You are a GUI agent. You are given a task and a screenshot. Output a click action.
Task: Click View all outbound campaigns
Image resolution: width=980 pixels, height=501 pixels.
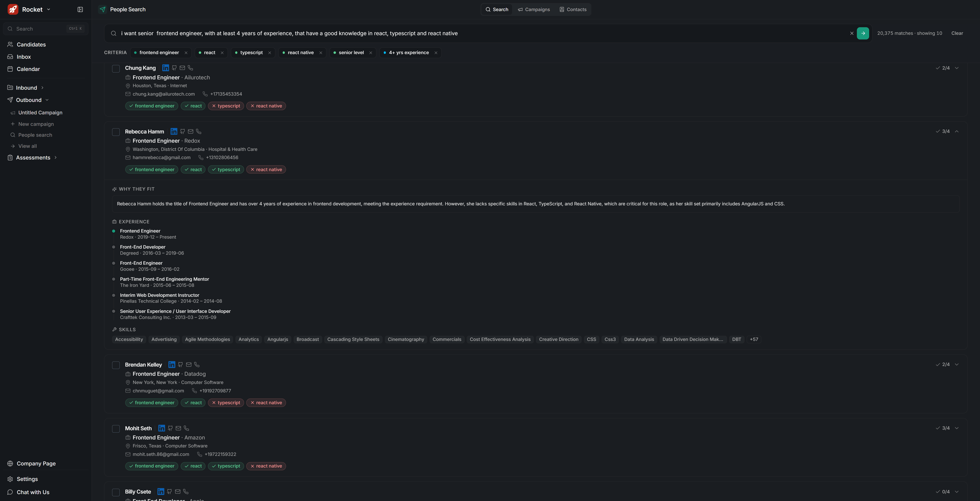point(27,146)
